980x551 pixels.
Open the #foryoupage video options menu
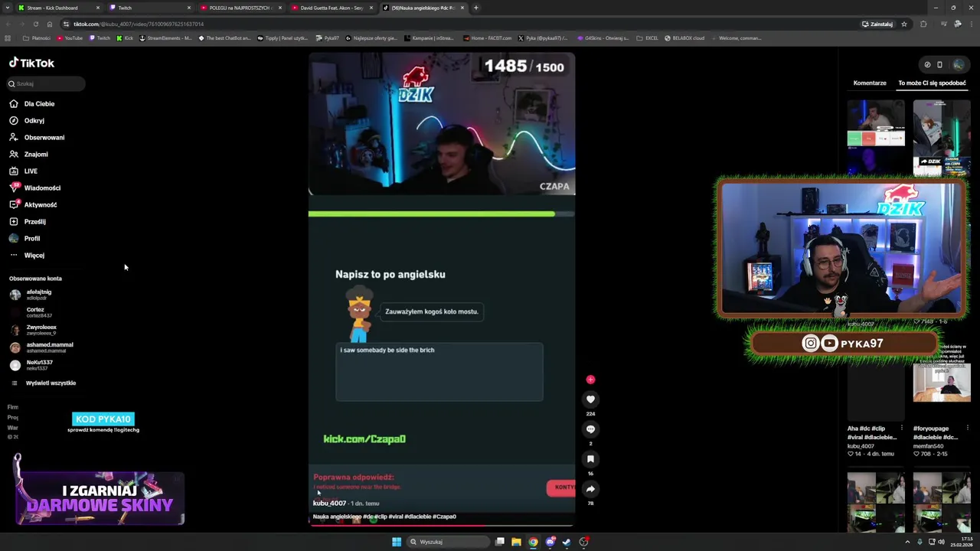[x=968, y=429]
